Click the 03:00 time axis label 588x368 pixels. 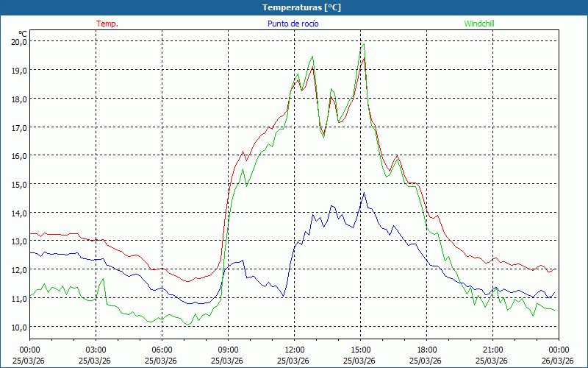[x=96, y=350]
